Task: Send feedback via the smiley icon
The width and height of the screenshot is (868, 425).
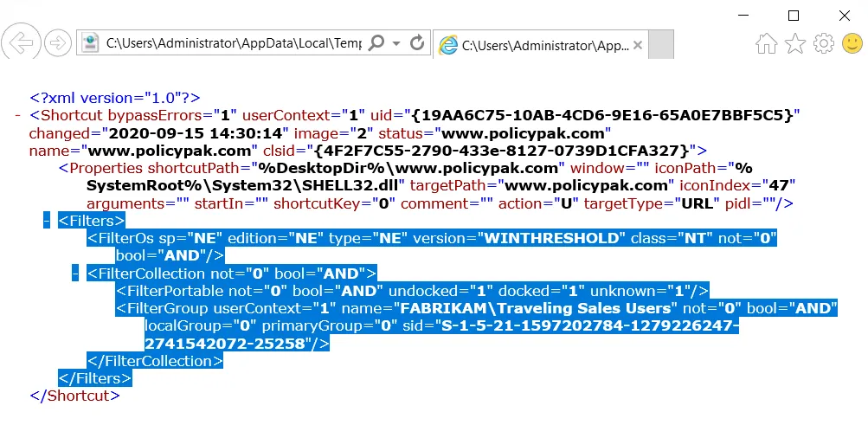Action: (852, 43)
